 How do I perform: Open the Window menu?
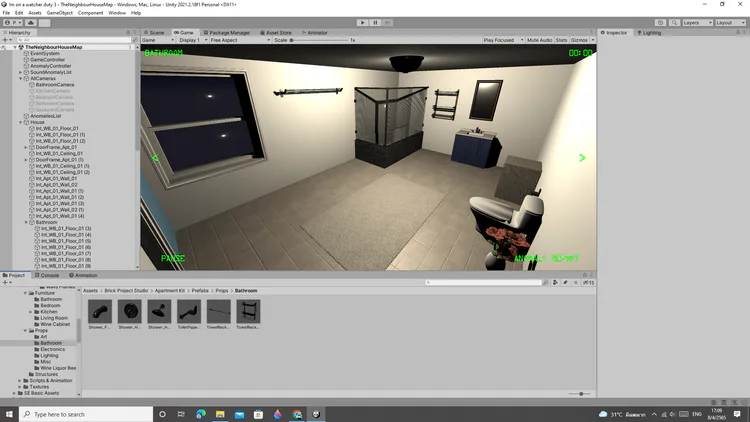pyautogui.click(x=117, y=13)
